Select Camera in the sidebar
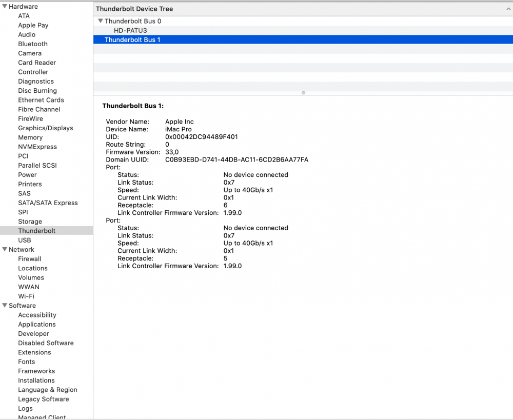 pyautogui.click(x=30, y=53)
